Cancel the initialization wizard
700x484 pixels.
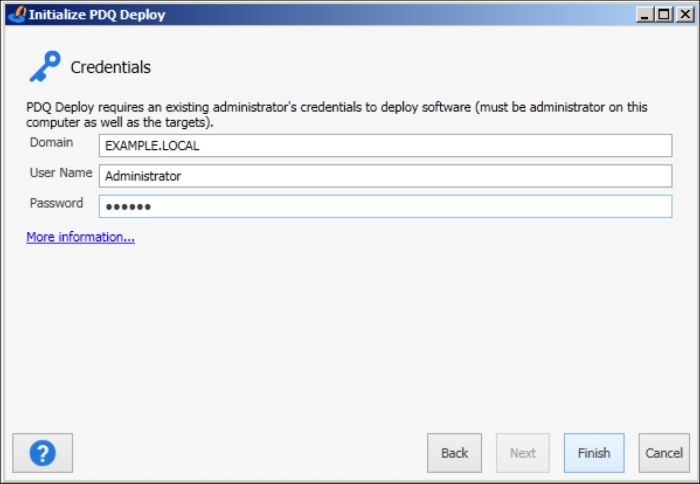[x=664, y=453]
